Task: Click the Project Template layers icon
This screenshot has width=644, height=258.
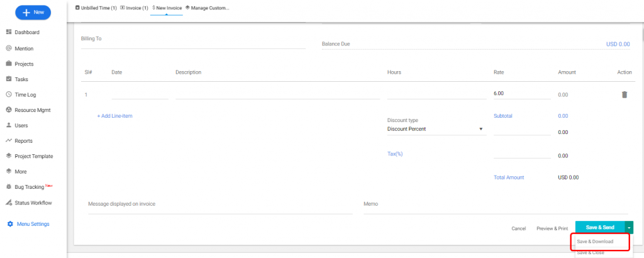Action: pos(9,156)
